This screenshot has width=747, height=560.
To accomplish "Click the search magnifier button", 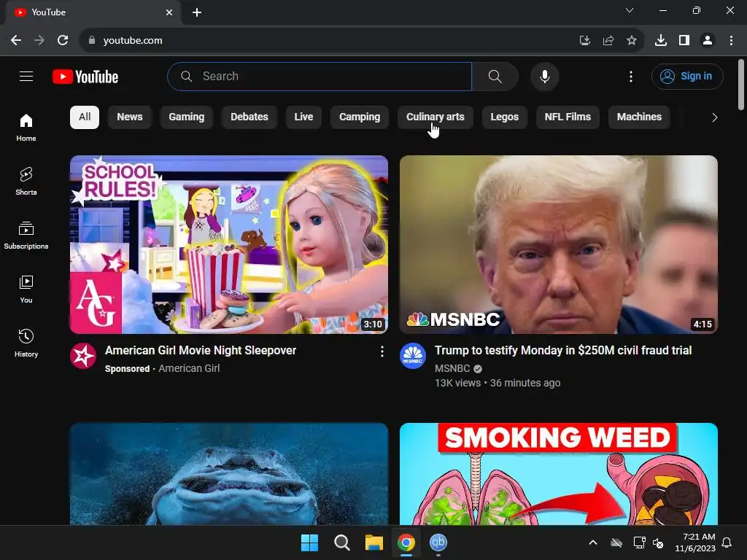I will 495,76.
